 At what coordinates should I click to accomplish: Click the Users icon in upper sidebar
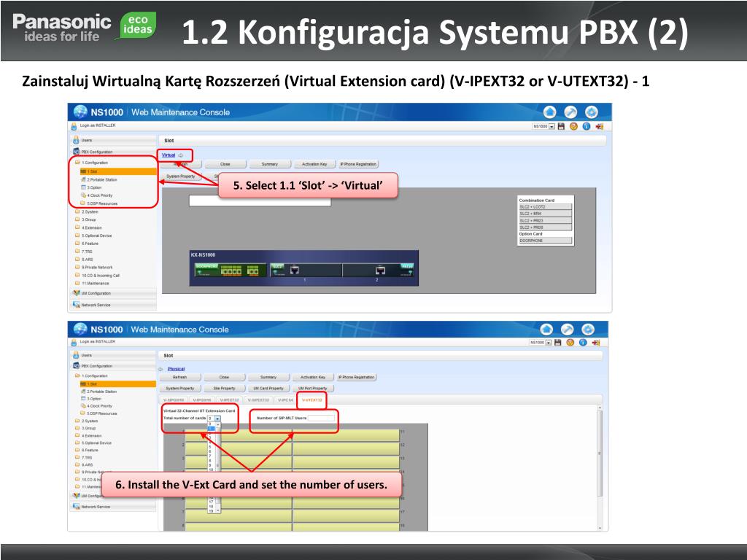pyautogui.click(x=76, y=140)
